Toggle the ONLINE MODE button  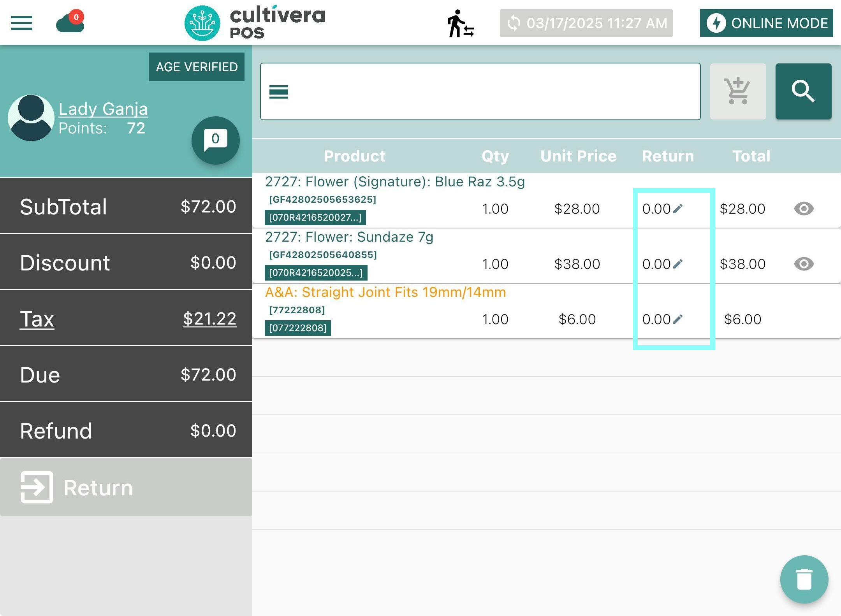pos(766,23)
